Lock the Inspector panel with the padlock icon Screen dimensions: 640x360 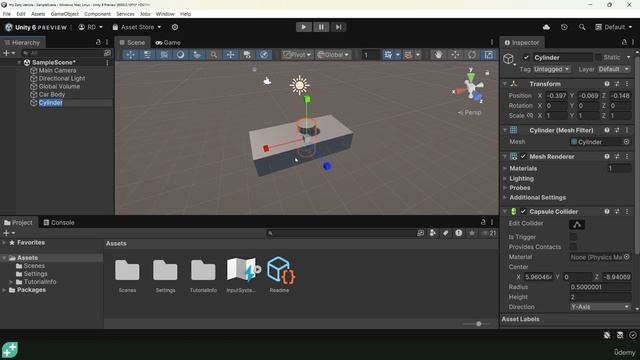[x=624, y=42]
